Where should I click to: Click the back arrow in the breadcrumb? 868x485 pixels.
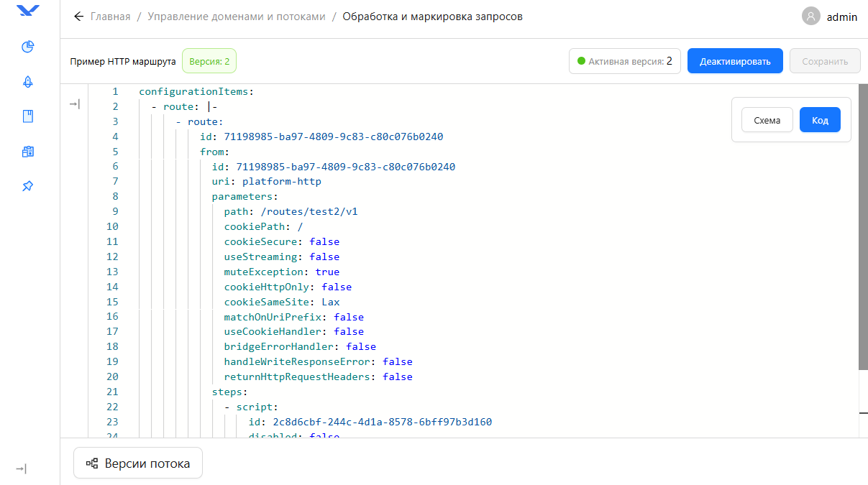[78, 17]
